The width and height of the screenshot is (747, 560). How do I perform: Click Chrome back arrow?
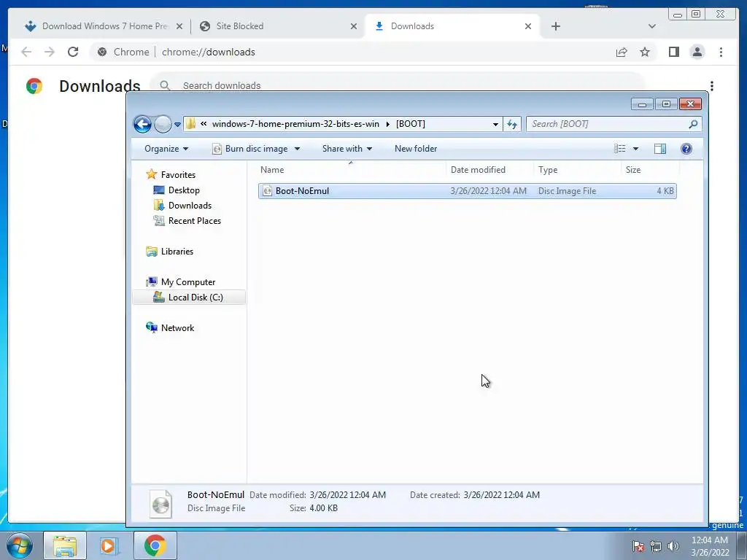click(26, 52)
